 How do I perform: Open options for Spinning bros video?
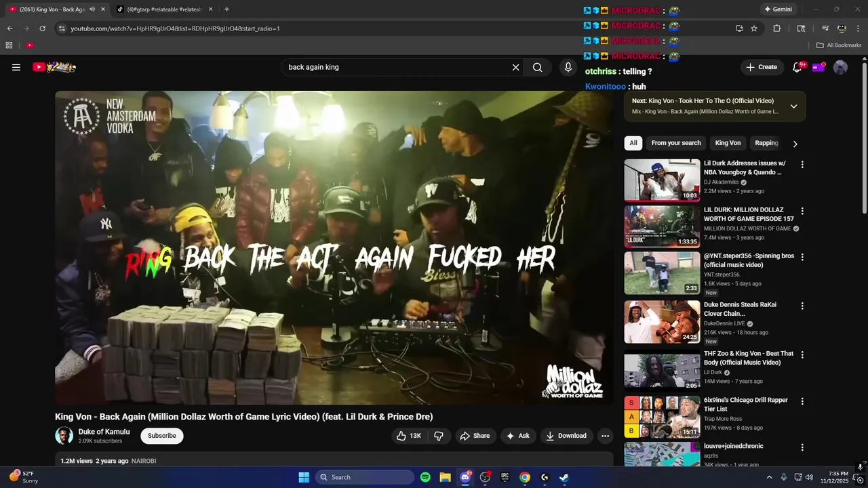click(x=802, y=257)
